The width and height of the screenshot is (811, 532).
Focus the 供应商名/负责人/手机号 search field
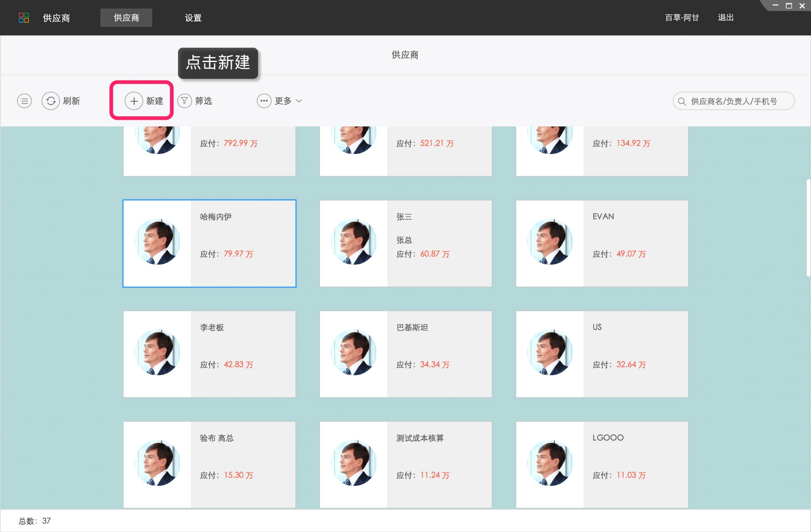click(x=734, y=101)
